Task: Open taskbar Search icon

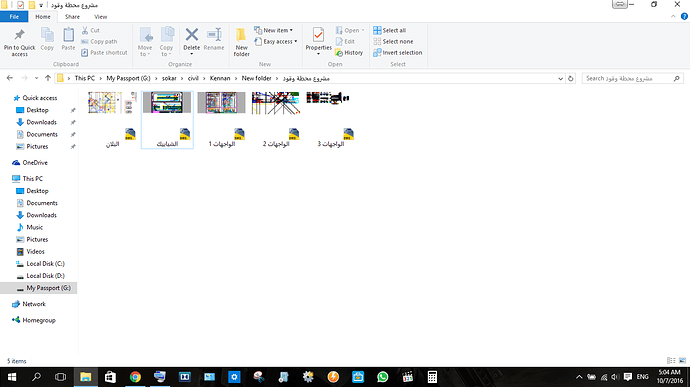Action: coord(36,377)
